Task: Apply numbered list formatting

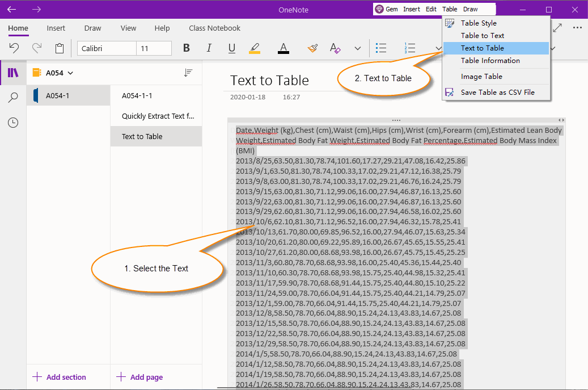Action: coord(410,48)
